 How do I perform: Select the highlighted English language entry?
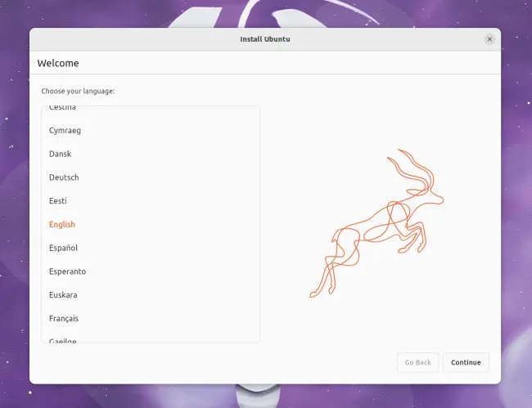pos(151,224)
